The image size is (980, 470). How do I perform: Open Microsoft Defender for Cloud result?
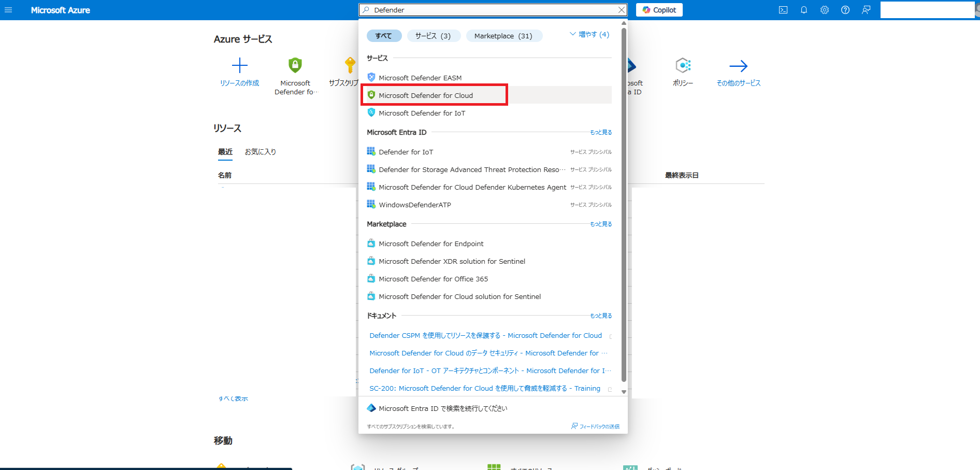(489, 95)
